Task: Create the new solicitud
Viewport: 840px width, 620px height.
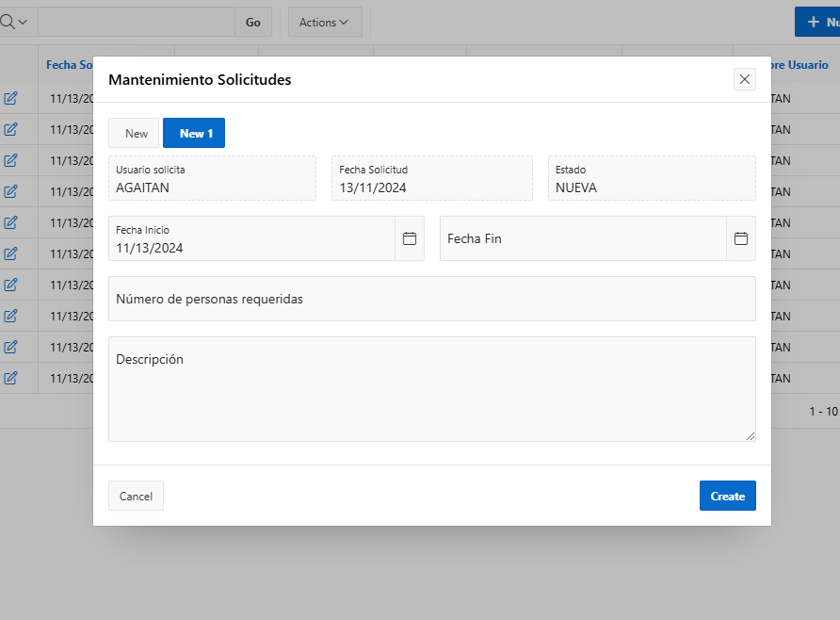Action: [727, 495]
